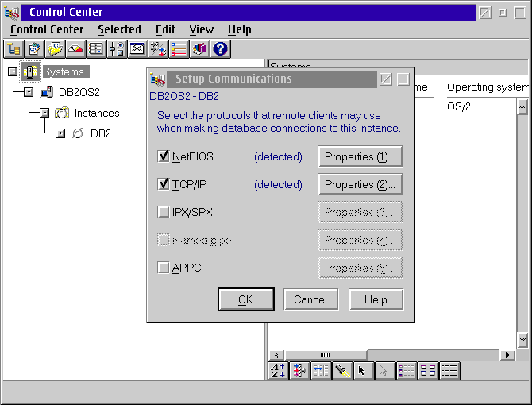
Task: Open the gauge Alert Center toolbar icon
Action: tap(75, 49)
